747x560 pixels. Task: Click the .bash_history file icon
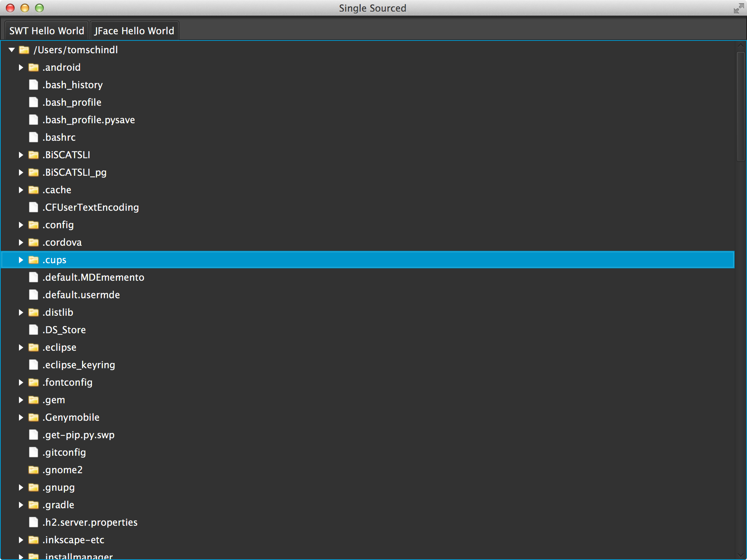tap(34, 85)
